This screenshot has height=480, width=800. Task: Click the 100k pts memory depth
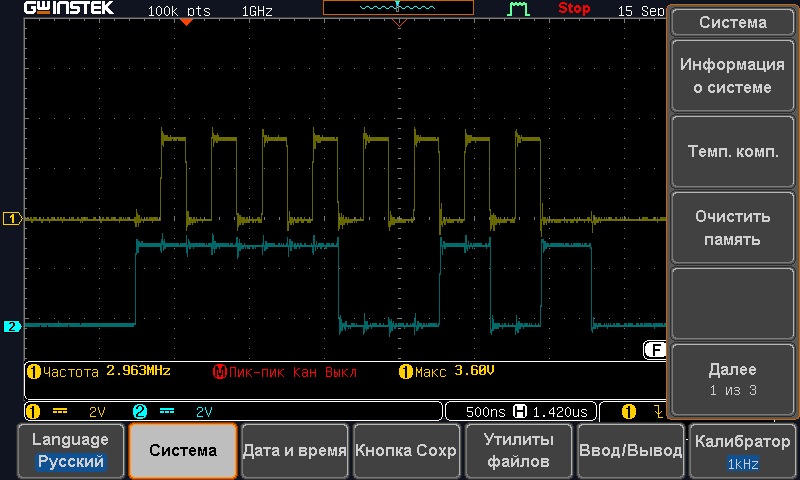[x=179, y=11]
